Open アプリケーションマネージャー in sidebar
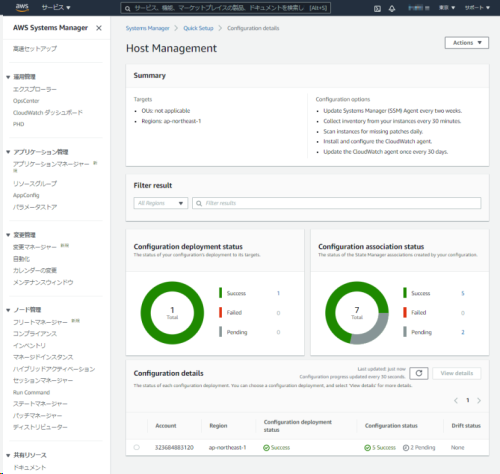The width and height of the screenshot is (500, 474). pyautogui.click(x=51, y=164)
